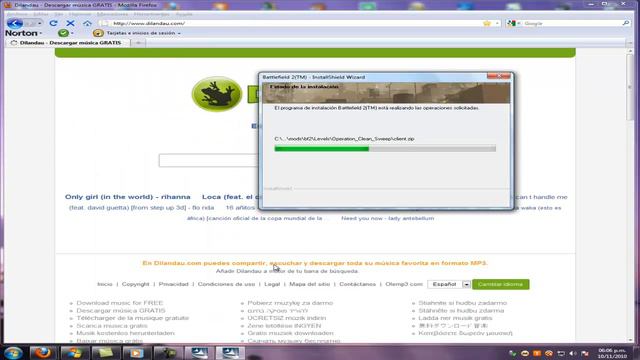640x360 pixels.
Task: Follow the Inicio footer link
Action: pos(105,284)
